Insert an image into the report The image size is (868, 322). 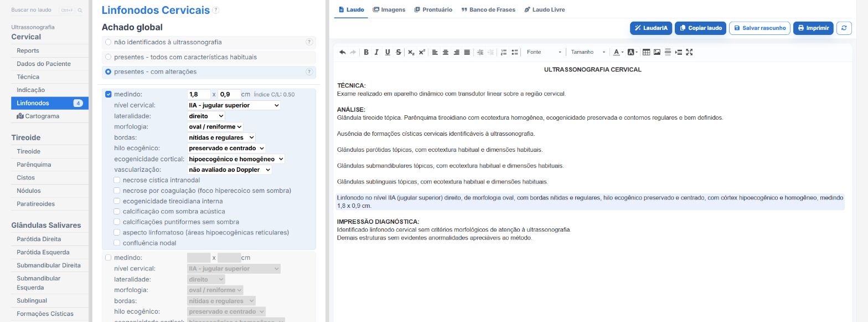657,52
